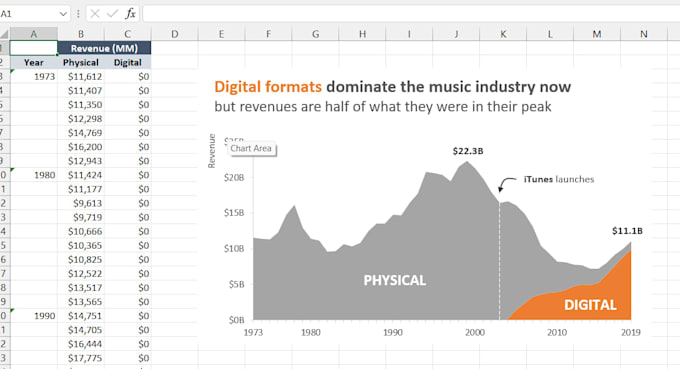This screenshot has height=369, width=680.
Task: Select the cell with $11,350
Action: 81,105
